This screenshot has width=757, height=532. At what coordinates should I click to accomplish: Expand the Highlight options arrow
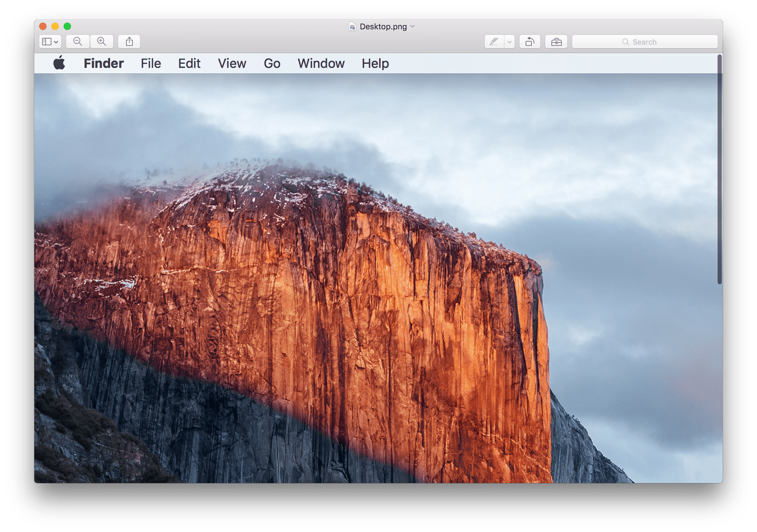coord(509,42)
